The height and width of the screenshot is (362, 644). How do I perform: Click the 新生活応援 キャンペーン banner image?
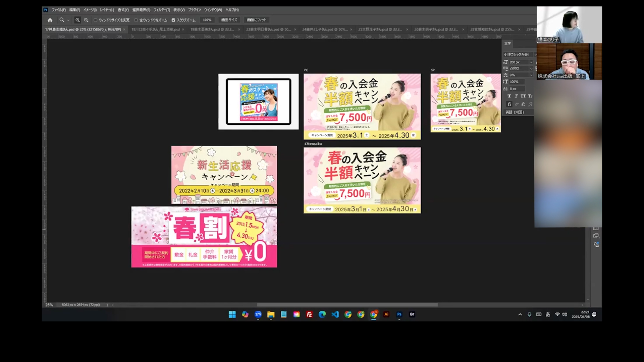pyautogui.click(x=224, y=175)
